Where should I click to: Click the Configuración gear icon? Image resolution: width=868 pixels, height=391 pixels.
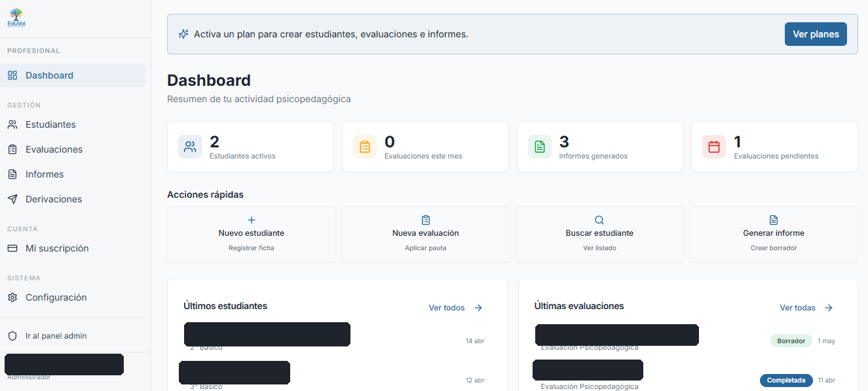(x=12, y=297)
